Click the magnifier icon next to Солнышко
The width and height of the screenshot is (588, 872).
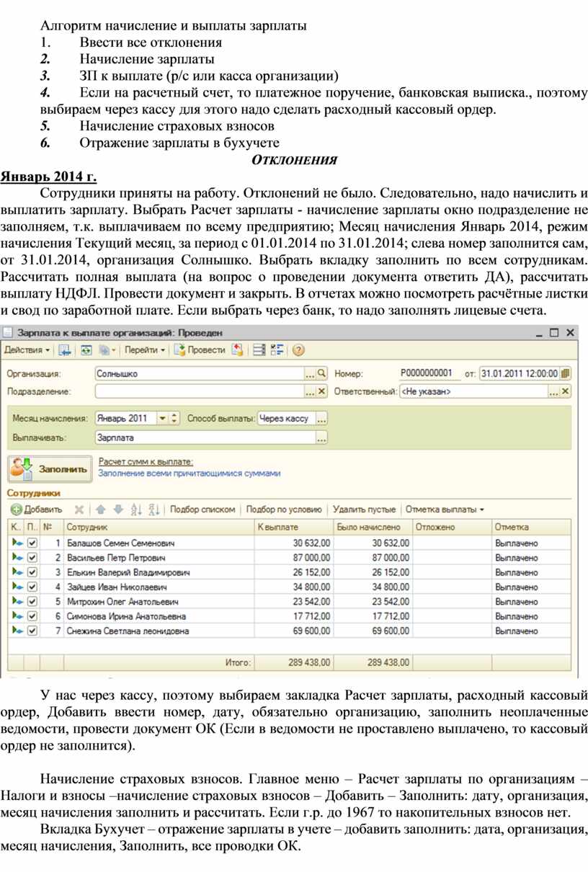click(x=321, y=374)
